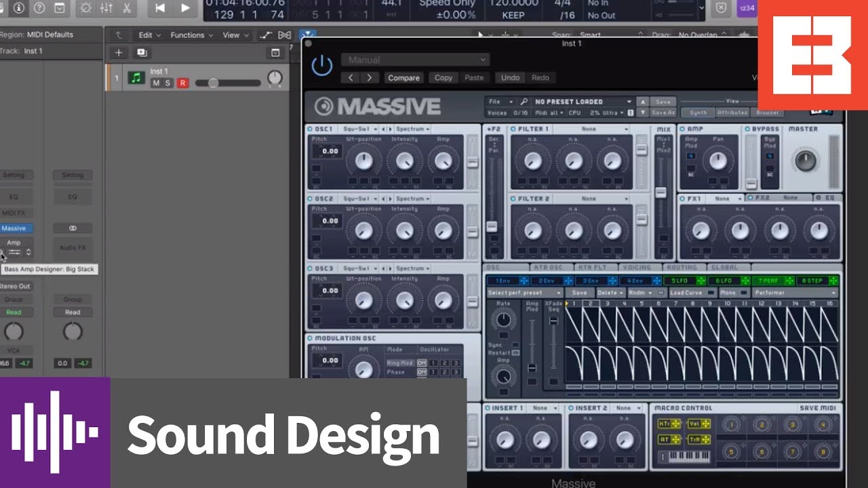Switch to the 5 LFO modulation tab
868x488 pixels.
tap(678, 281)
